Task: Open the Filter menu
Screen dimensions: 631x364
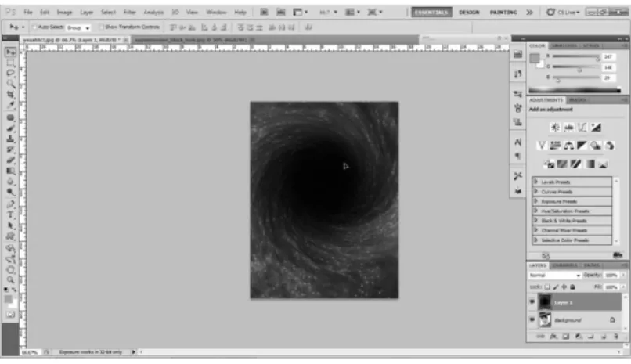Action: click(130, 12)
